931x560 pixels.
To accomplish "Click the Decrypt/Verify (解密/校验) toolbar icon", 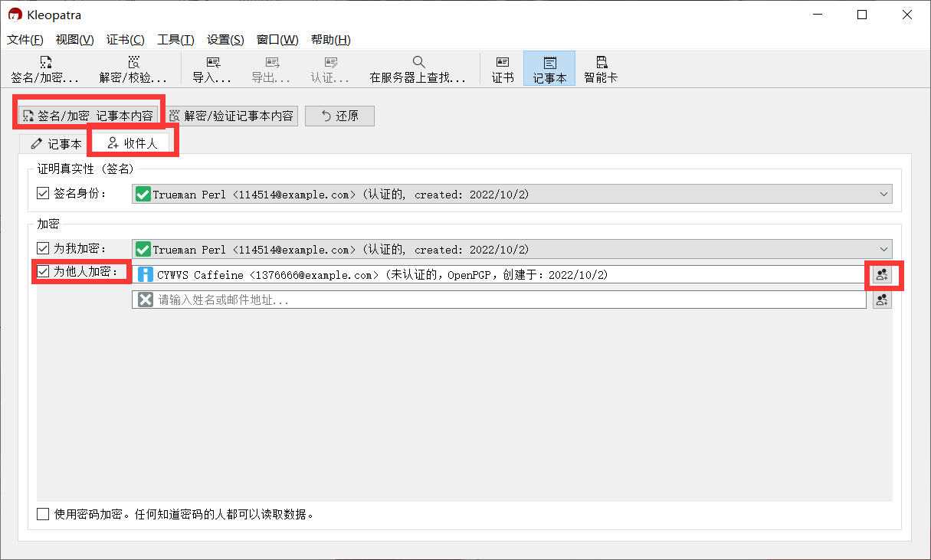I will (x=133, y=68).
